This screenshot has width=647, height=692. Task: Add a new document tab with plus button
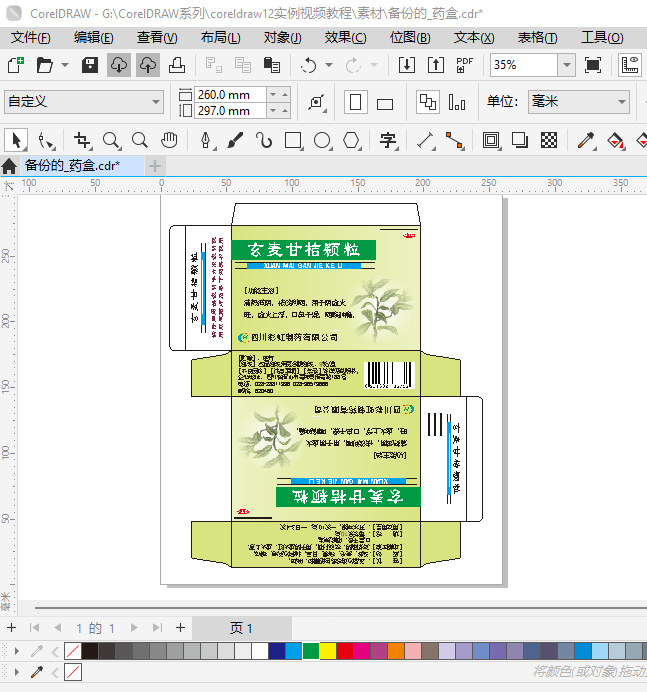point(154,166)
